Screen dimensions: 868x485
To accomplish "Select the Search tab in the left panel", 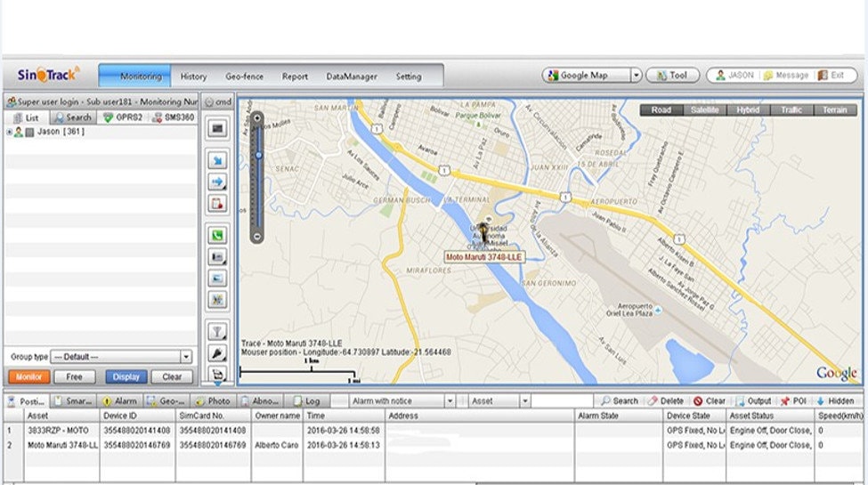I will (73, 117).
